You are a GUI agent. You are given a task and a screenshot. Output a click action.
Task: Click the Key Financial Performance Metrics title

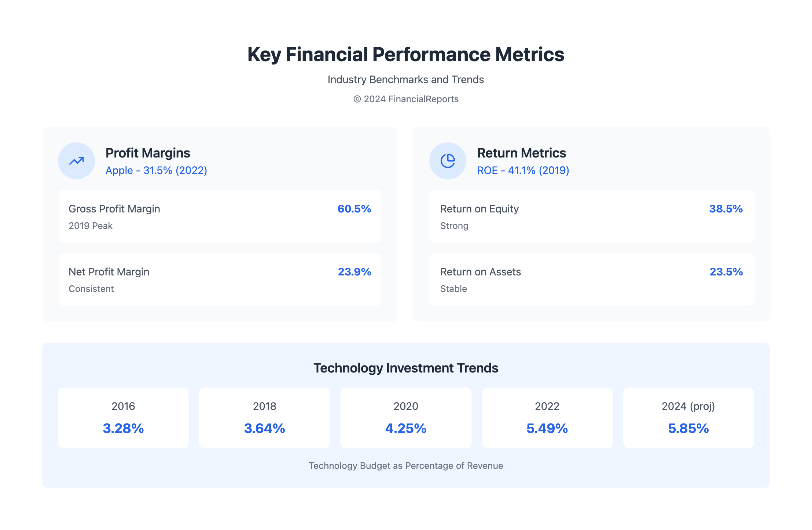click(406, 54)
